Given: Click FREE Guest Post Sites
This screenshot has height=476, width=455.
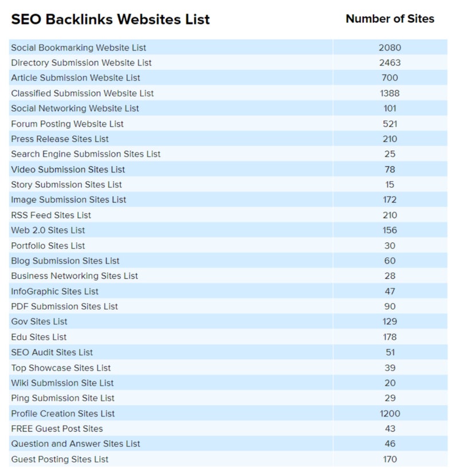Looking at the screenshot, I should click(57, 428).
